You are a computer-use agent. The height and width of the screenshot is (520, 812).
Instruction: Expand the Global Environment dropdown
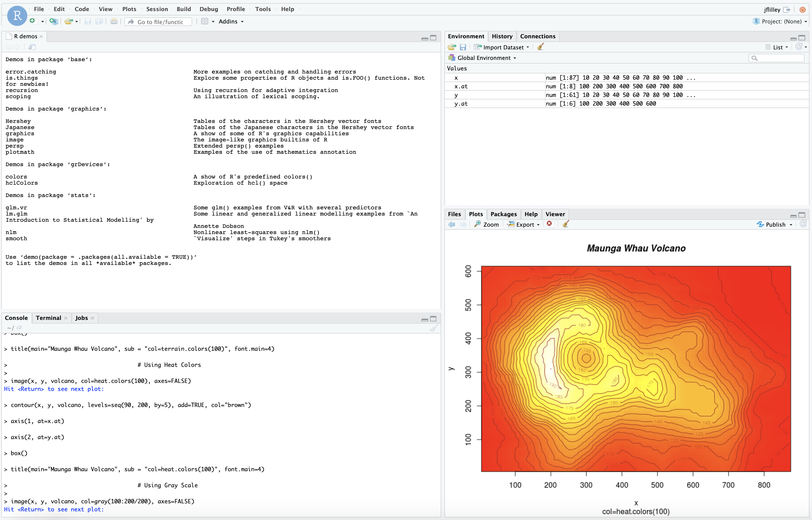[x=485, y=57]
